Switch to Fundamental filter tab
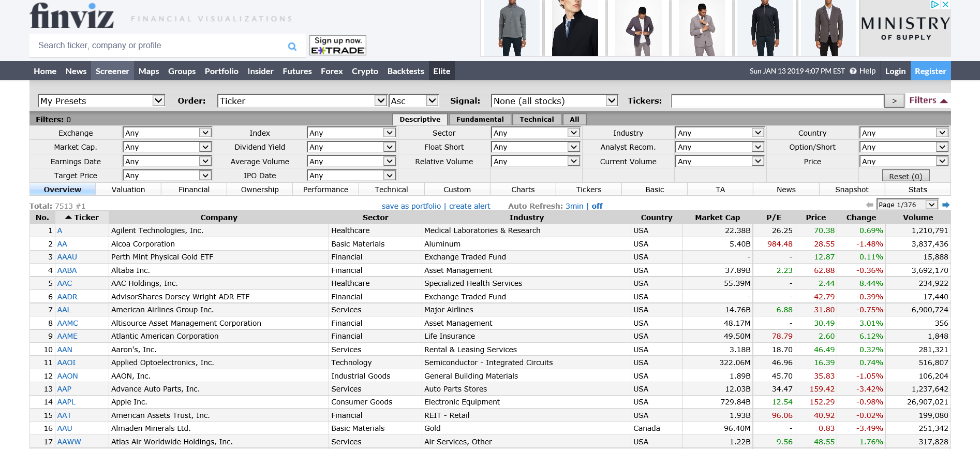Viewport: 980px width, 449px height. [480, 119]
